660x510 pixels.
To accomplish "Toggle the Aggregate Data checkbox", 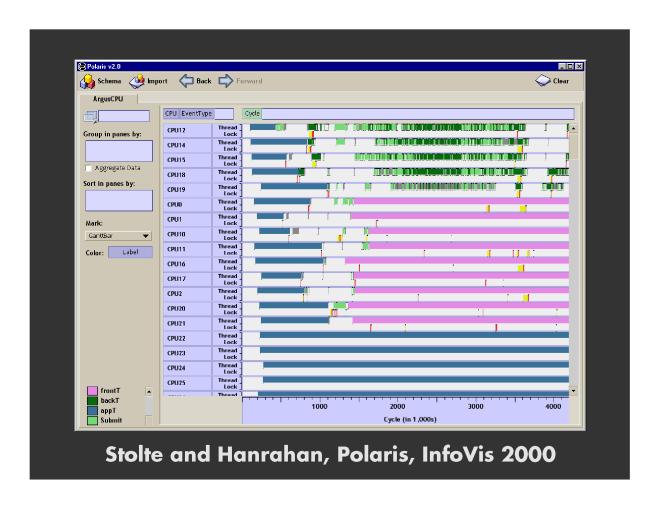I will 88,168.
